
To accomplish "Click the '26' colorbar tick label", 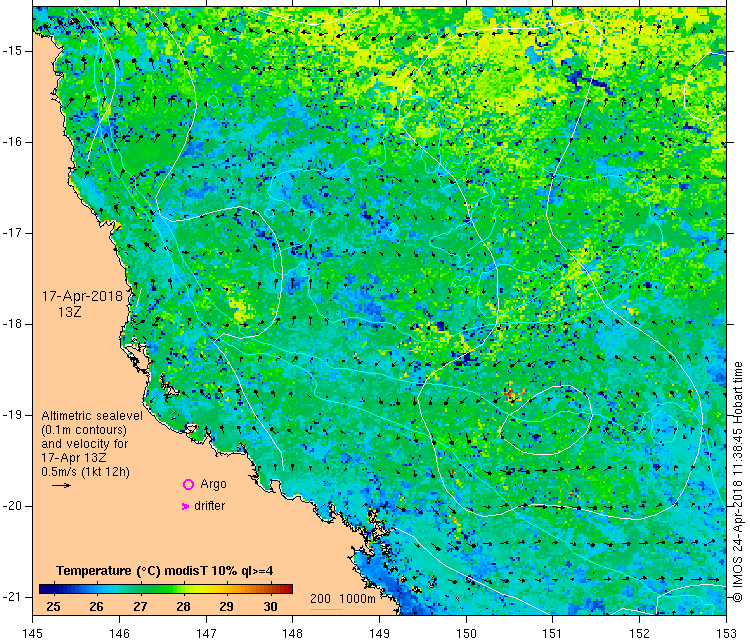I will pyautogui.click(x=97, y=607).
